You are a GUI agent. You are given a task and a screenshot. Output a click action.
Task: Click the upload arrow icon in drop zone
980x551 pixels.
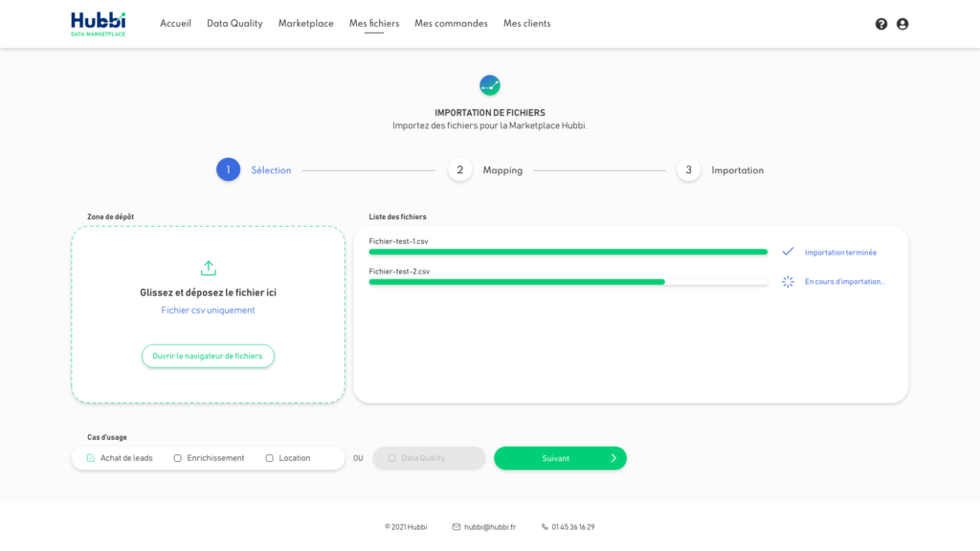pyautogui.click(x=209, y=268)
